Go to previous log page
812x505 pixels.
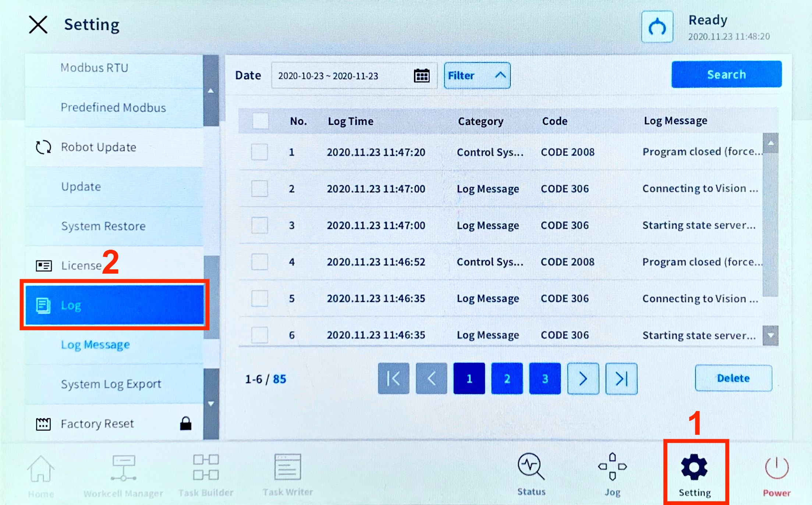[432, 378]
